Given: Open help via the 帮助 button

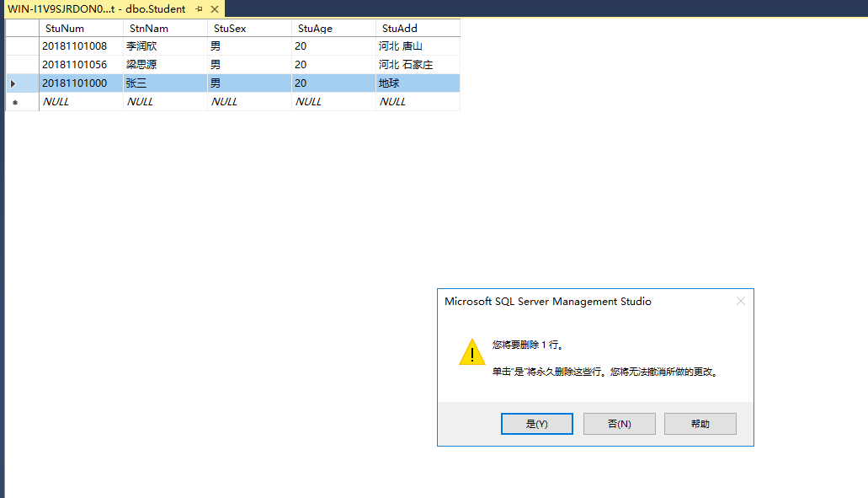Looking at the screenshot, I should pos(700,424).
